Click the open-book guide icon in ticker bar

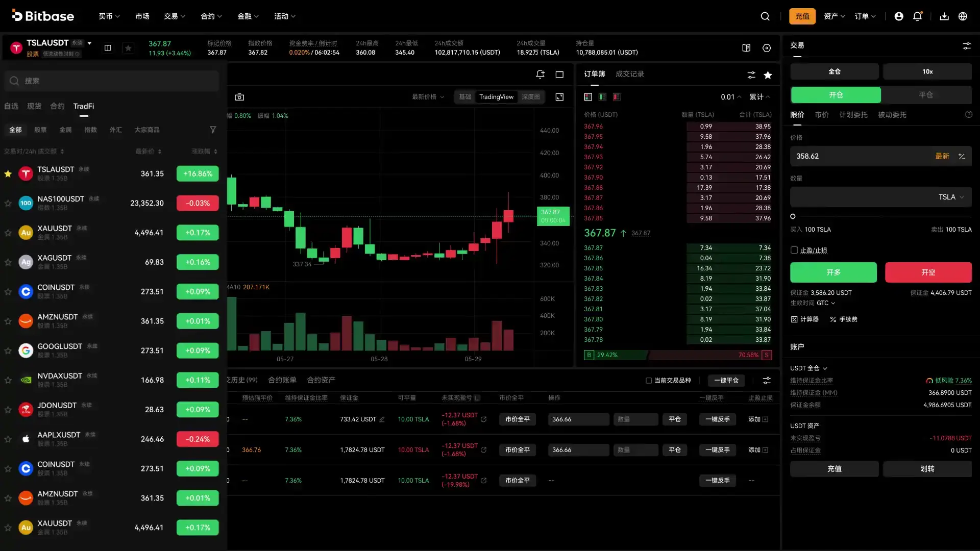(746, 48)
